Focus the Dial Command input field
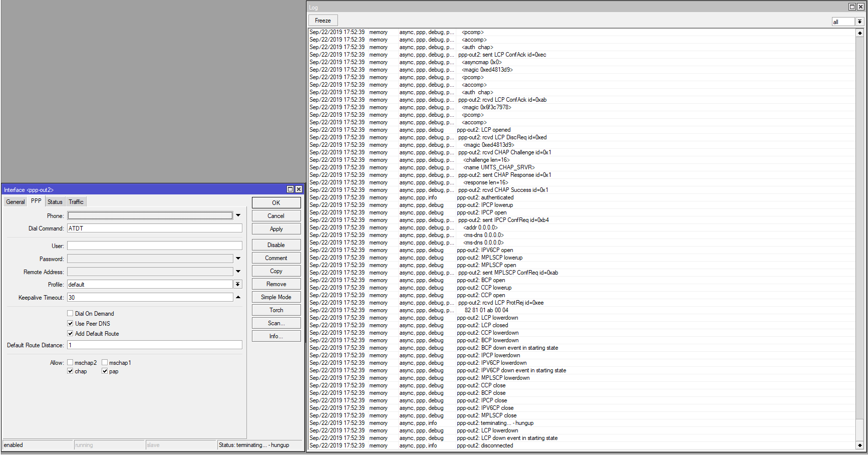Screen dimensions: 868x455 pos(155,229)
